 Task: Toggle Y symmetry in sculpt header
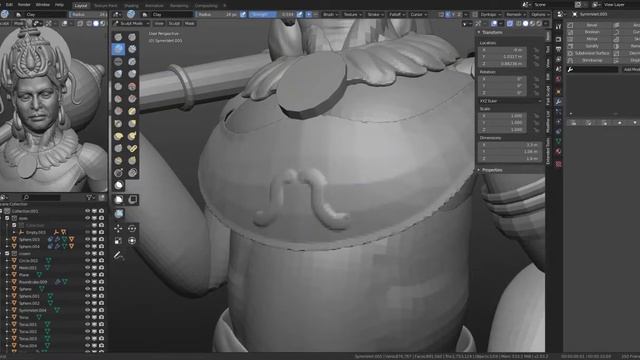(x=453, y=14)
